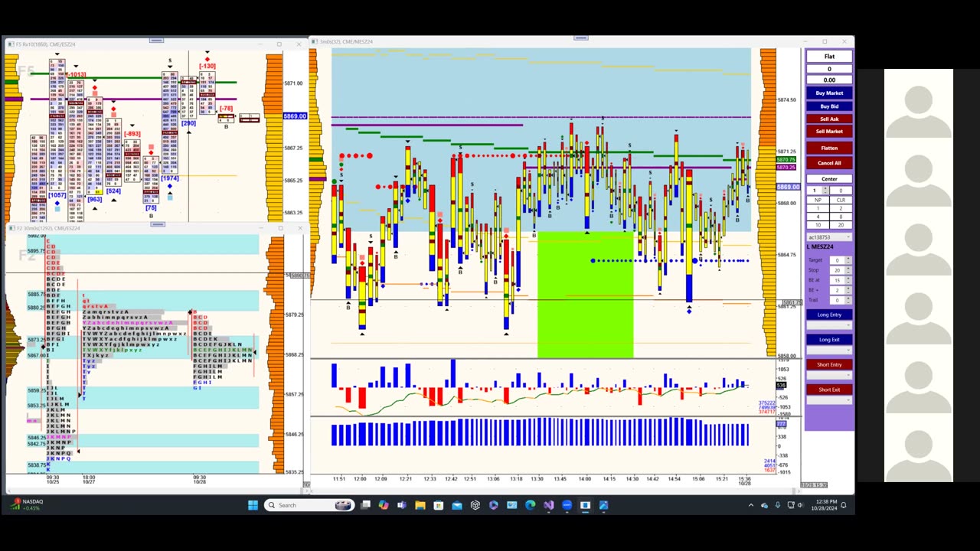This screenshot has width=980, height=551.
Task: Click the CLR quantity button
Action: click(x=841, y=200)
